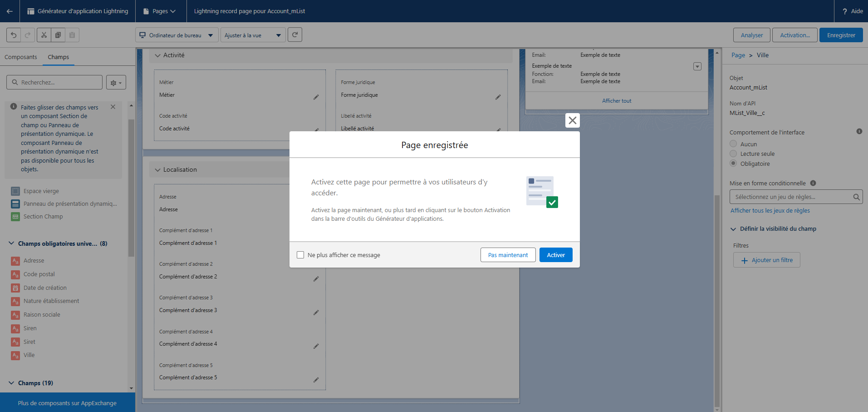Click the Aide help icon
The width and height of the screenshot is (868, 412).
[845, 11]
